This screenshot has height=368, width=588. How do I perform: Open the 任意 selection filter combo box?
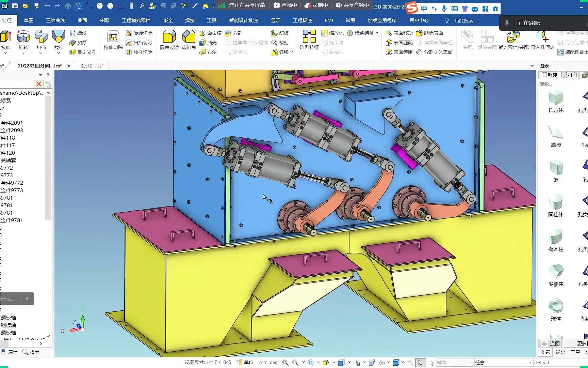click(x=503, y=363)
